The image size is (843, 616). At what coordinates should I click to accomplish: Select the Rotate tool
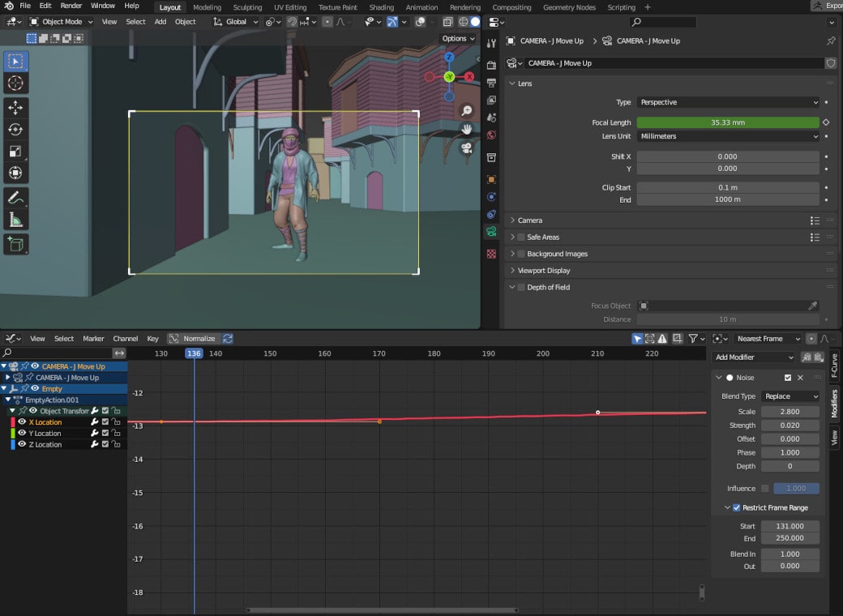[x=15, y=129]
